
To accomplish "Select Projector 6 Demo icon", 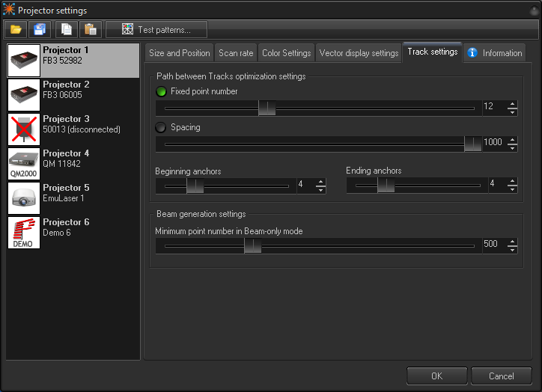I will [23, 233].
